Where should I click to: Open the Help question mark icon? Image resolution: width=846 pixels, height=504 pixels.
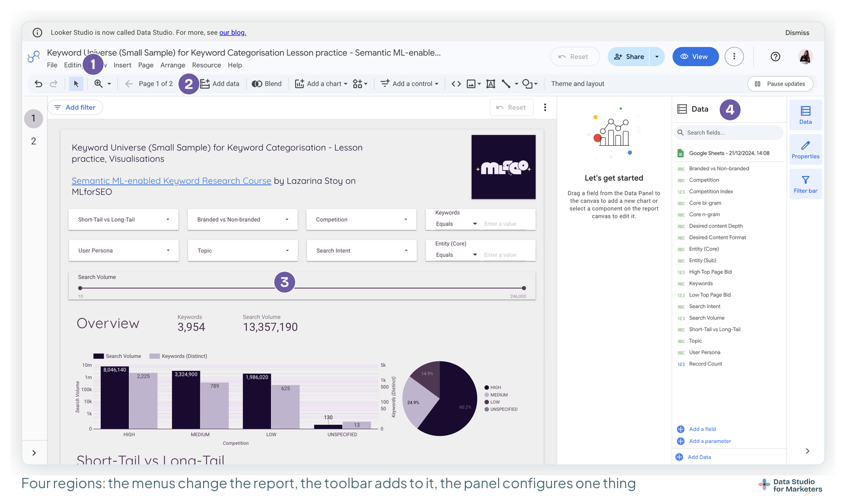[x=776, y=57]
